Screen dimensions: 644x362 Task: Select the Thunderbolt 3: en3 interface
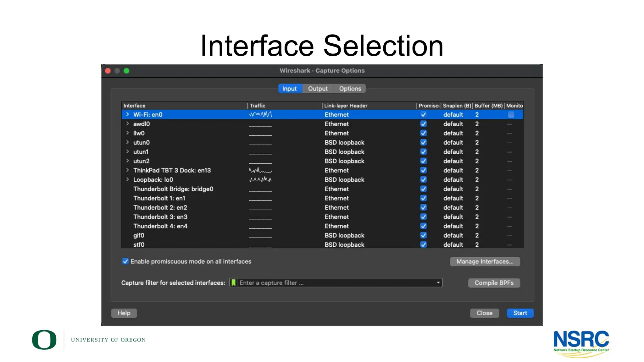(322, 217)
